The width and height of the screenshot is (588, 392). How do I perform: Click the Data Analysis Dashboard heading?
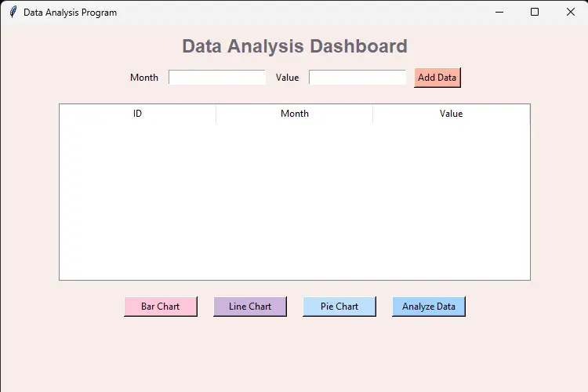(294, 46)
